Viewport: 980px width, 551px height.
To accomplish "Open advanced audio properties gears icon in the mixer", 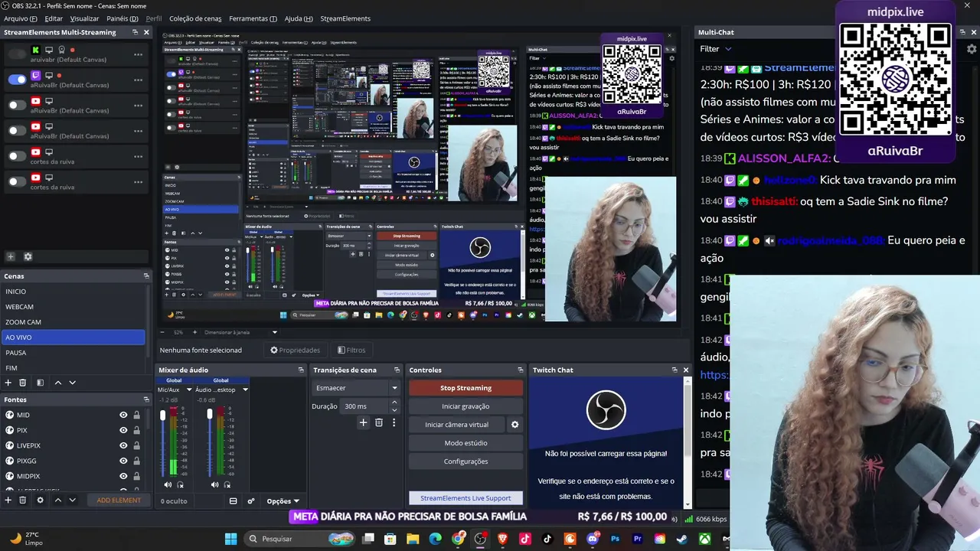I will click(x=251, y=501).
